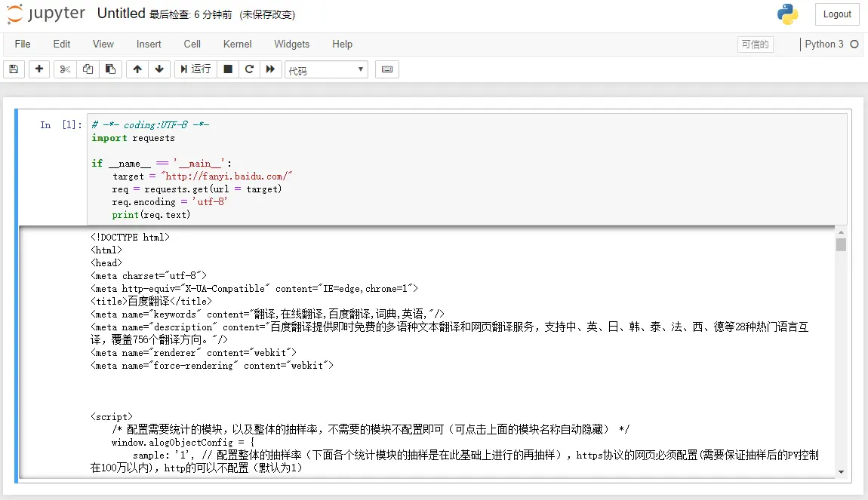Click the Logout button
Viewport: 868px width, 500px height.
coord(836,14)
